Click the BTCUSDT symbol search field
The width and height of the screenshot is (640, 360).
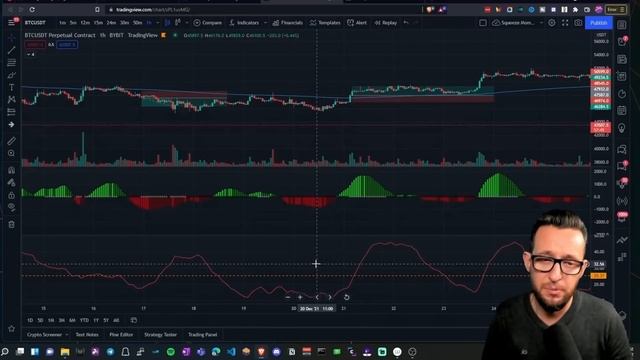(35, 23)
